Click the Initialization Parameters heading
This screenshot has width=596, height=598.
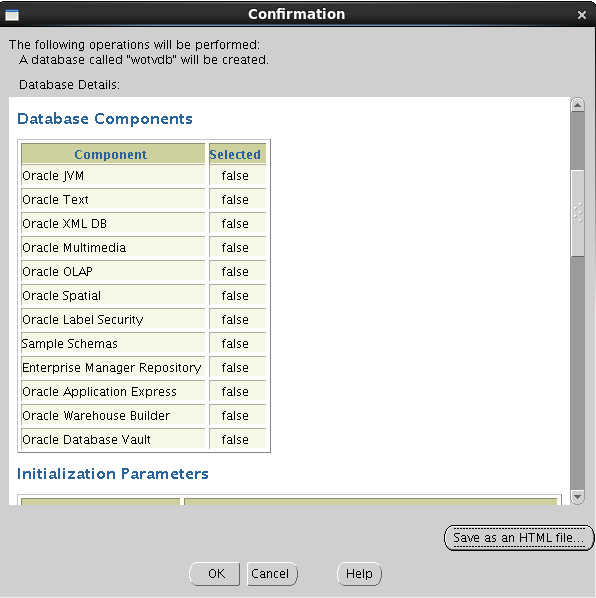click(113, 474)
